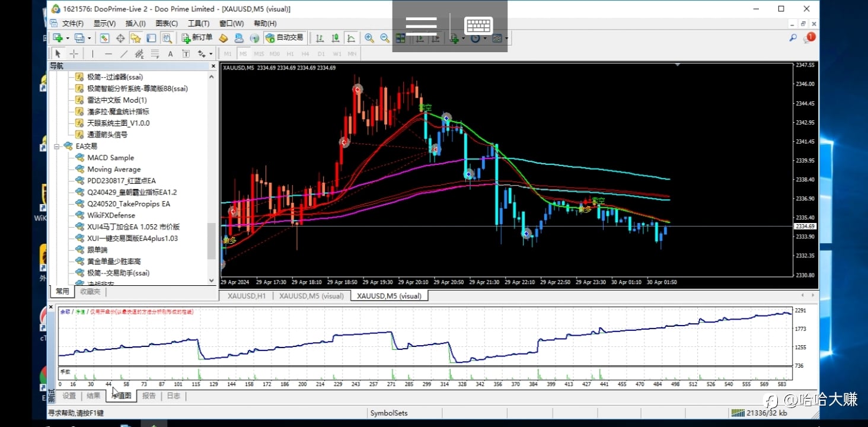Click the search magnifier icon at top right
The image size is (868, 427).
(x=793, y=38)
